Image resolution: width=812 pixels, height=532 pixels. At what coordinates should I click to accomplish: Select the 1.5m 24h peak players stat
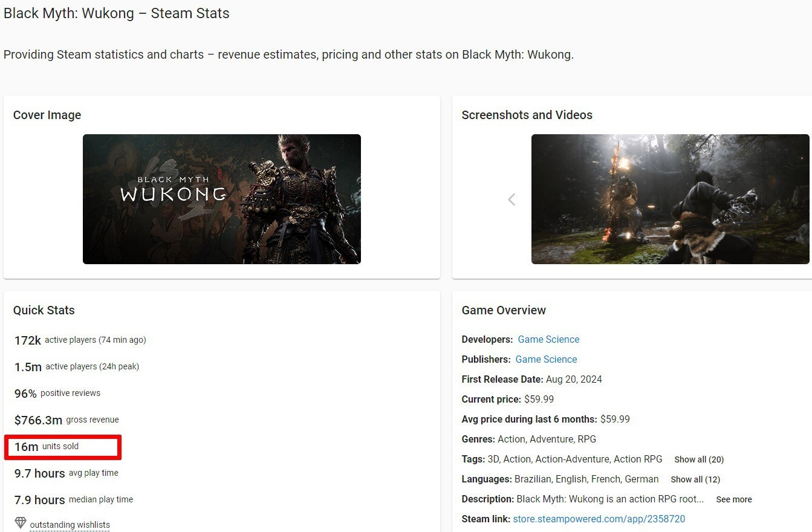point(77,367)
